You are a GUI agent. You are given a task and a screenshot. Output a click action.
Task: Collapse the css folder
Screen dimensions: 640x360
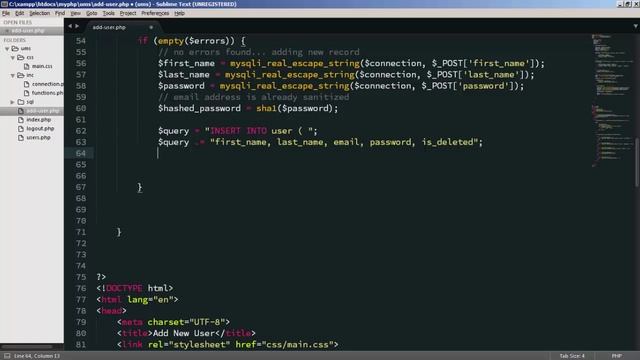13,58
